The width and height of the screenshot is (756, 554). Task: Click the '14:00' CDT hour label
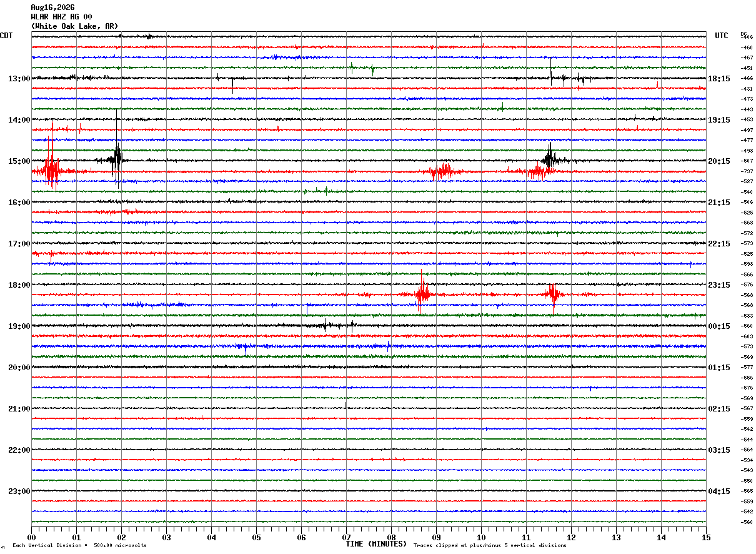pyautogui.click(x=19, y=120)
